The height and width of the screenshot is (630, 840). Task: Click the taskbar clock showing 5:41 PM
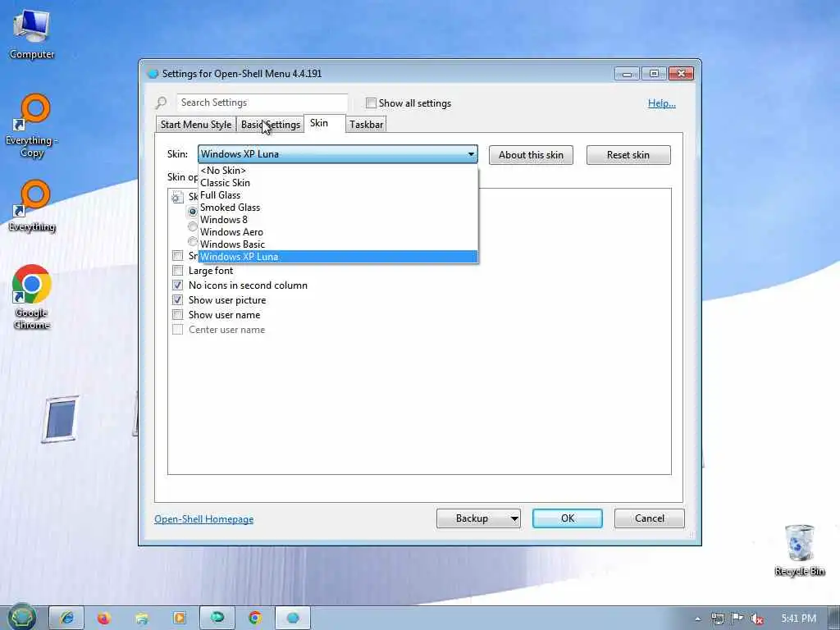(x=798, y=619)
